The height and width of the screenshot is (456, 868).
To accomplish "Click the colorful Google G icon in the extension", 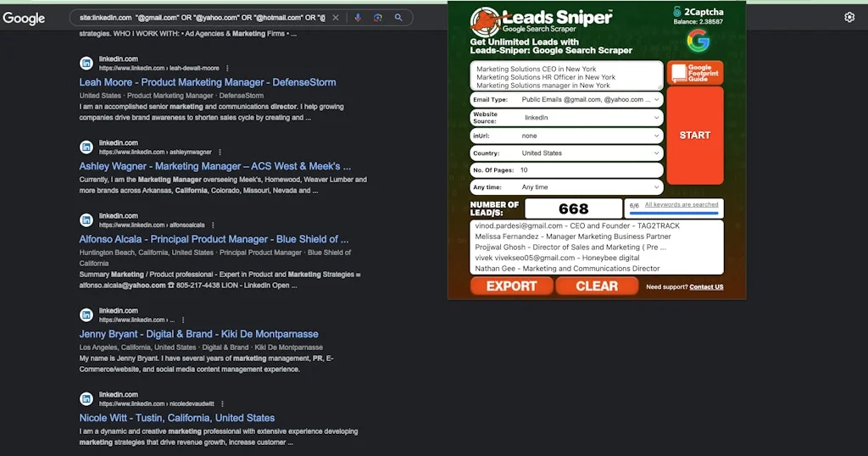I will tap(698, 41).
